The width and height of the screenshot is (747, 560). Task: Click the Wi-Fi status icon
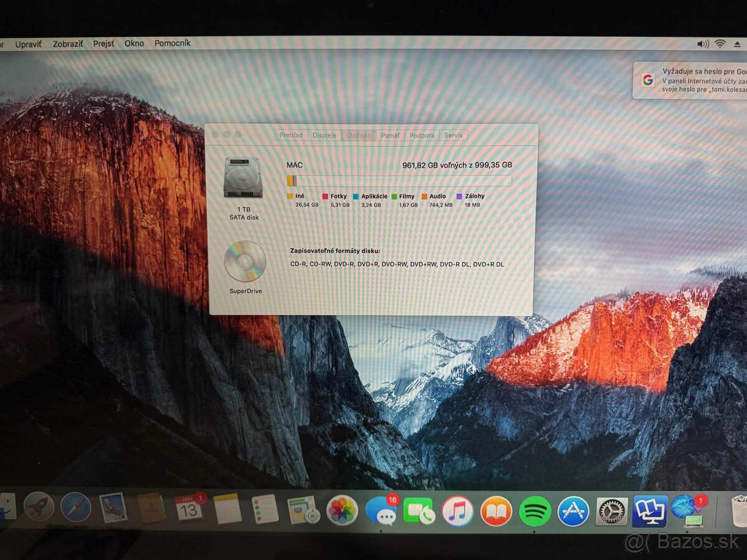coord(720,44)
